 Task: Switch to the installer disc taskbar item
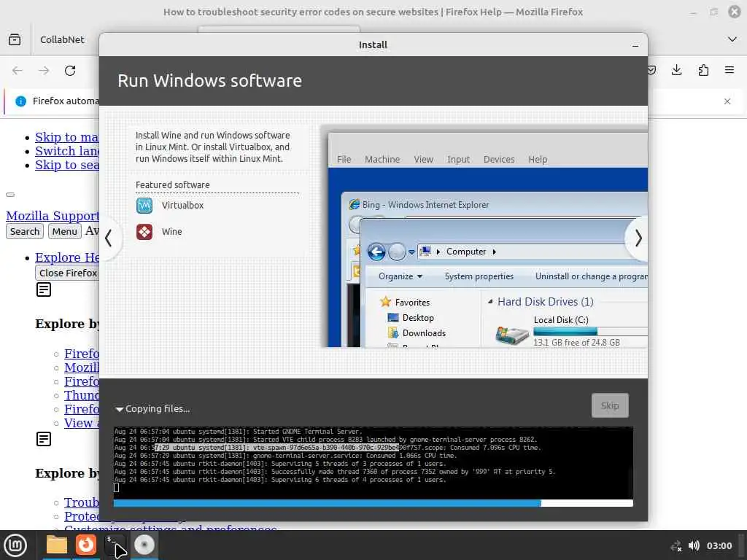coord(144,545)
